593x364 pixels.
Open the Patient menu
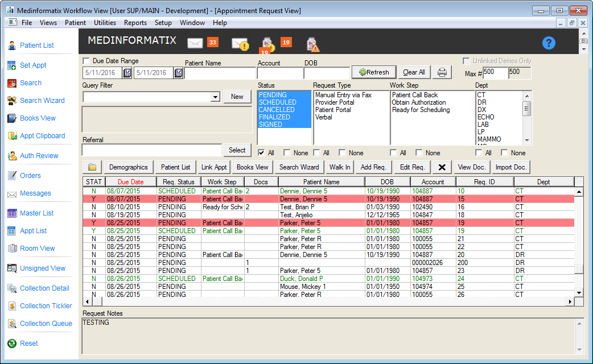tap(75, 23)
